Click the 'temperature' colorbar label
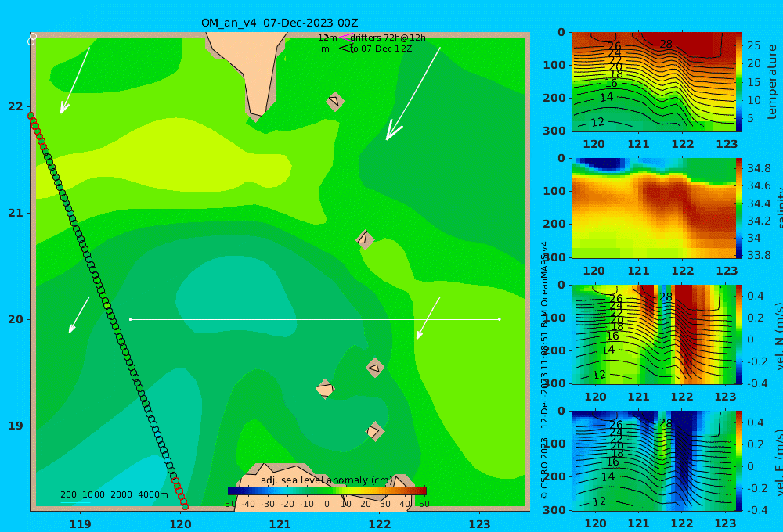 (773, 82)
